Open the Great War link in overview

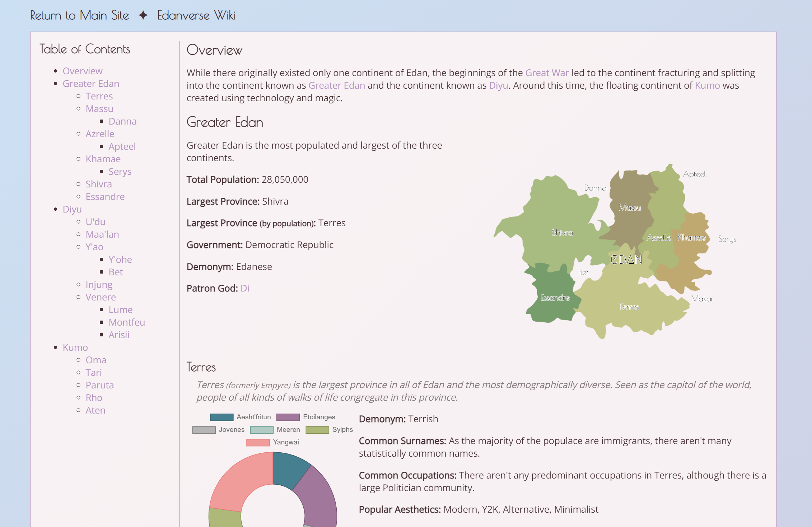pos(547,73)
